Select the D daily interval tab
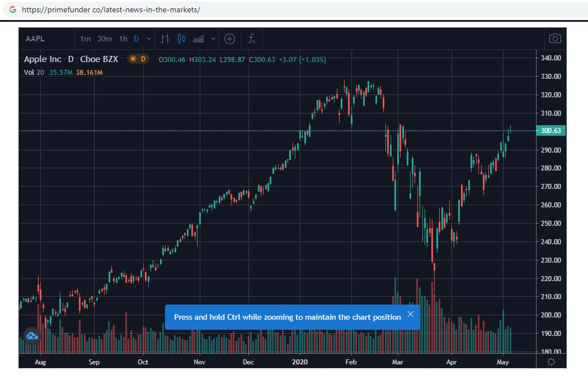The image size is (588, 389). point(136,39)
